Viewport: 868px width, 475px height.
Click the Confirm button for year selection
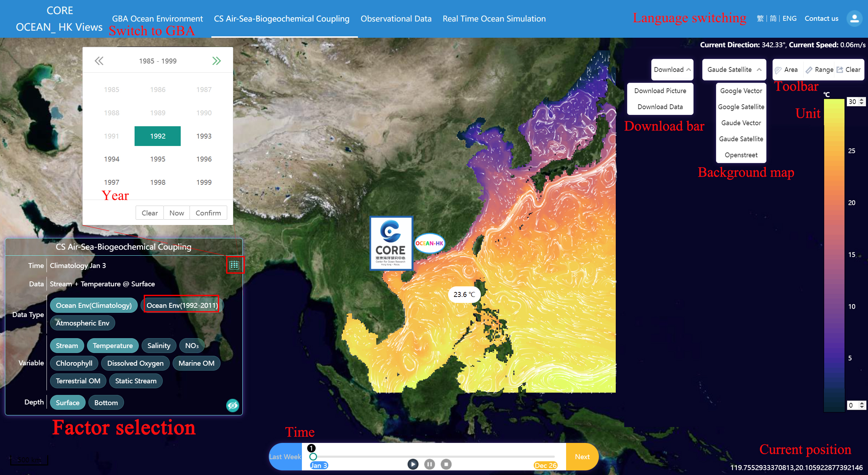(209, 212)
